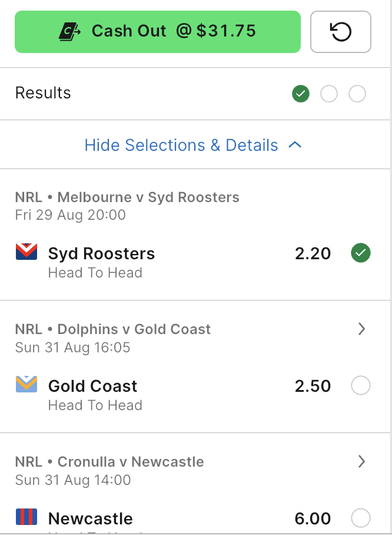Screen dimensions: 392x535
Task: Collapse selections using the up chevron
Action: click(295, 145)
